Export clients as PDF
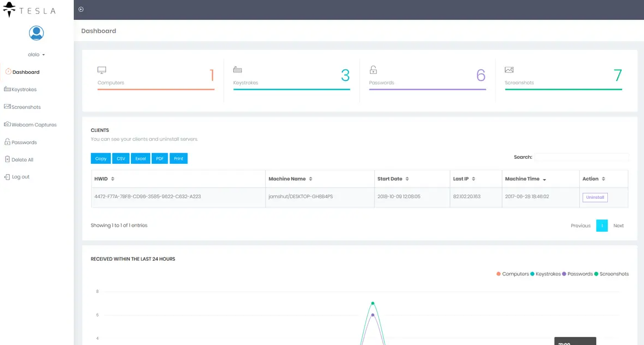The image size is (644, 345). pyautogui.click(x=160, y=158)
